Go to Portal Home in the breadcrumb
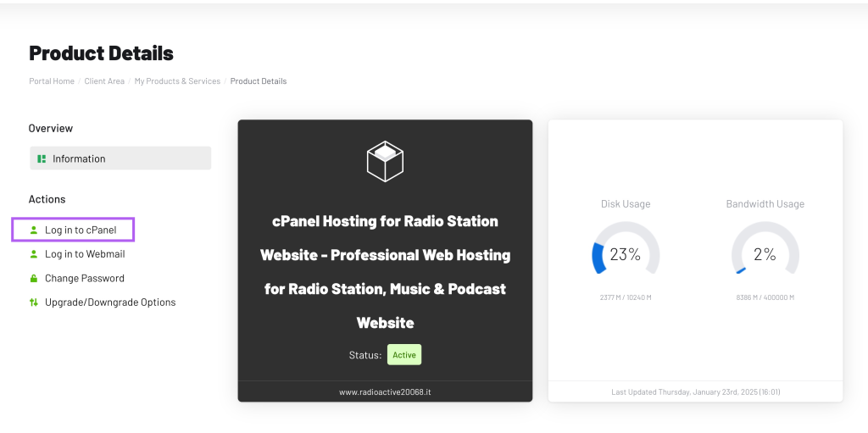This screenshot has width=868, height=433. [x=52, y=81]
